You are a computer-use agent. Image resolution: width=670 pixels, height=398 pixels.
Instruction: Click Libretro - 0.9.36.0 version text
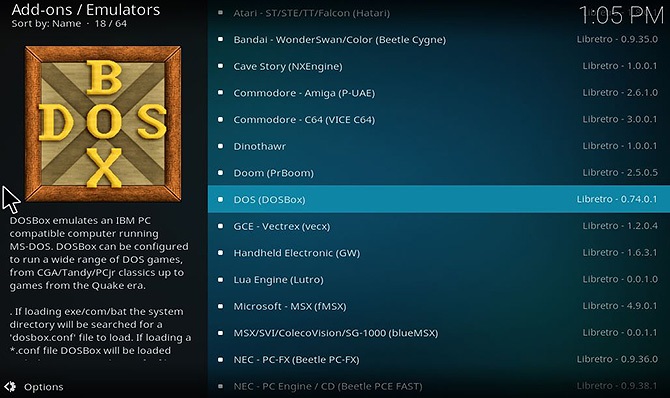point(617,359)
